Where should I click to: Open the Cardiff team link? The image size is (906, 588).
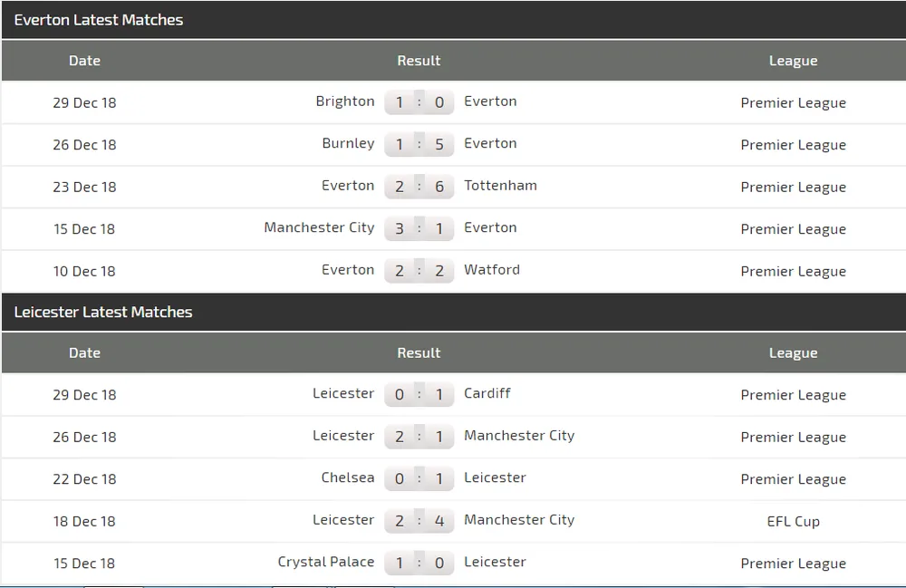click(x=487, y=393)
